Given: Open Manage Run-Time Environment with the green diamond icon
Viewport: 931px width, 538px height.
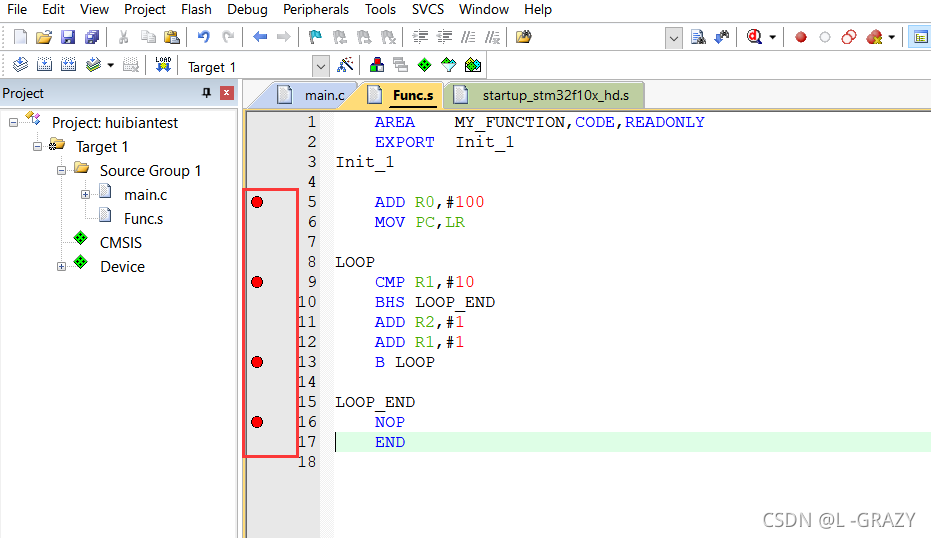Looking at the screenshot, I should coord(425,65).
